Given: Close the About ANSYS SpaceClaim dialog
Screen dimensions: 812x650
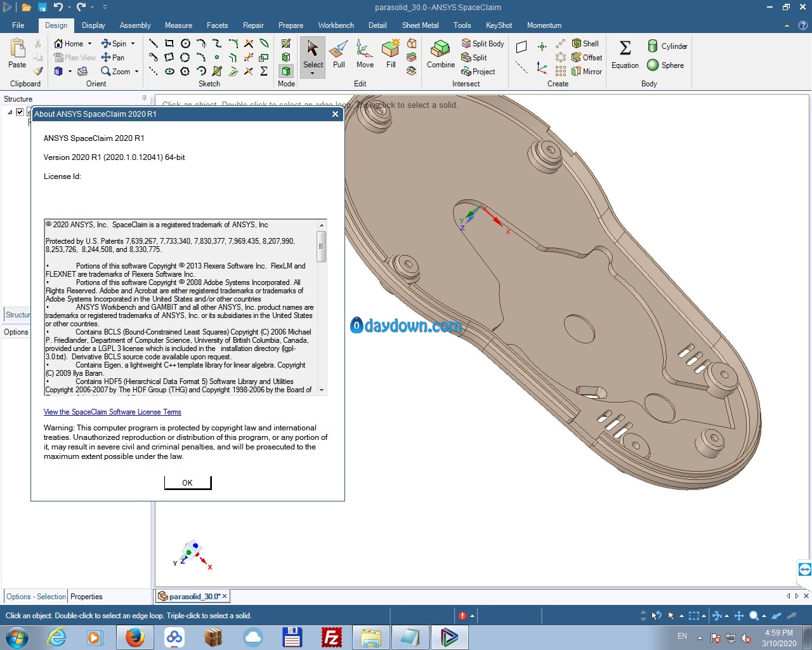Looking at the screenshot, I should 335,114.
